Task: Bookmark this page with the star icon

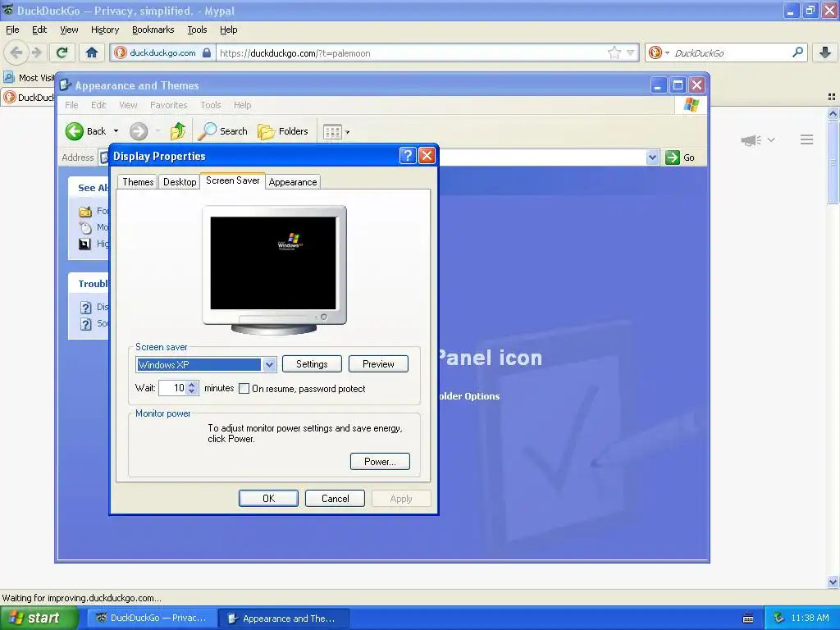Action: [x=614, y=52]
